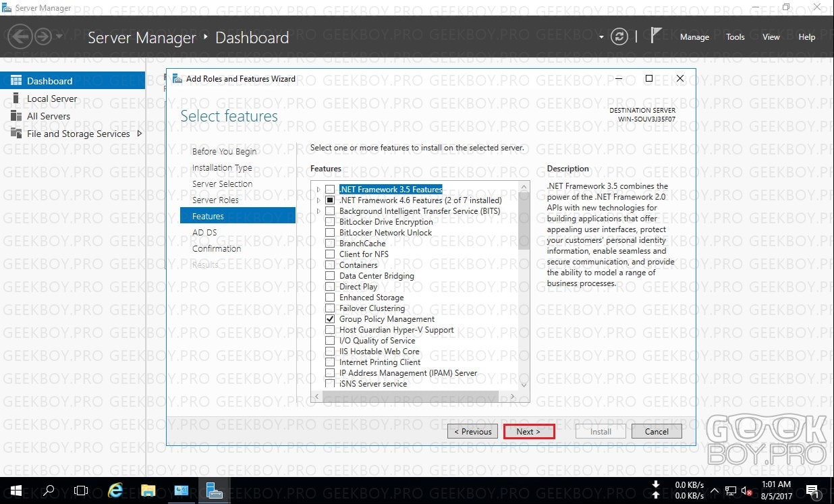Enable the BitLocker Drive Encryption checkbox
Screen dimensions: 834x504
coord(330,222)
